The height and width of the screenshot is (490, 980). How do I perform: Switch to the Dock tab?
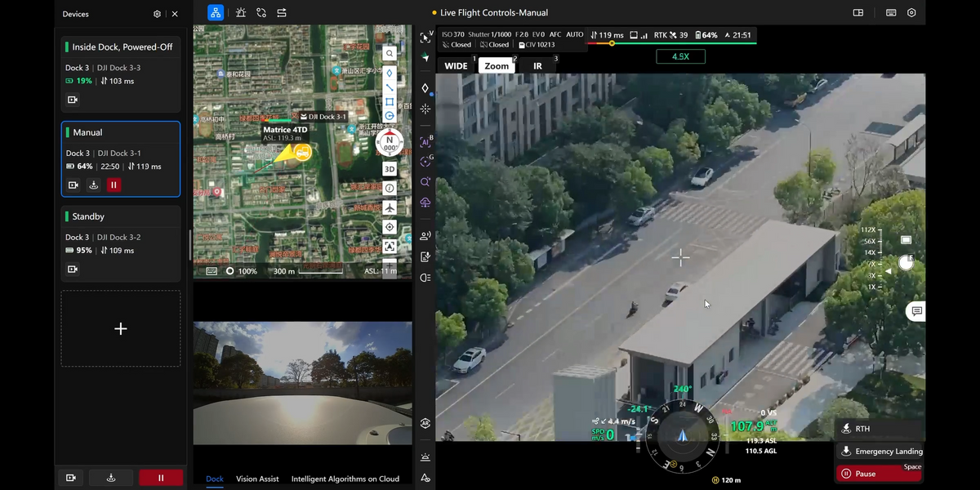214,479
